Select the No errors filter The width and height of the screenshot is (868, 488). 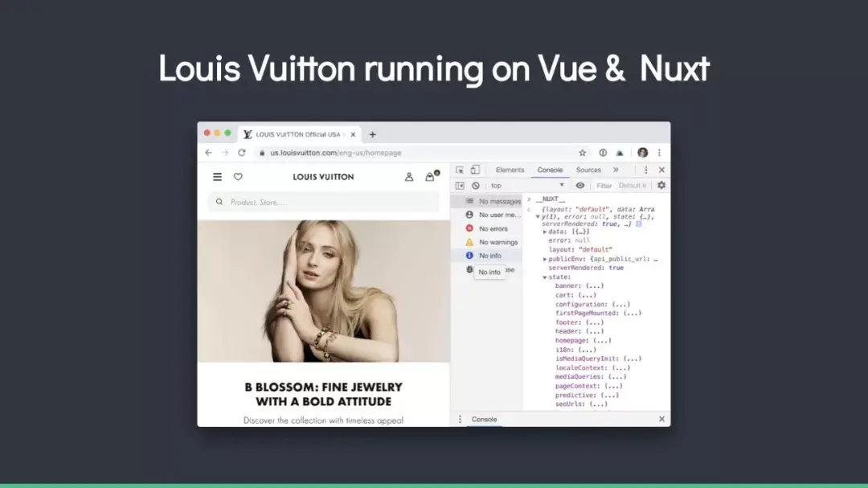(x=487, y=228)
